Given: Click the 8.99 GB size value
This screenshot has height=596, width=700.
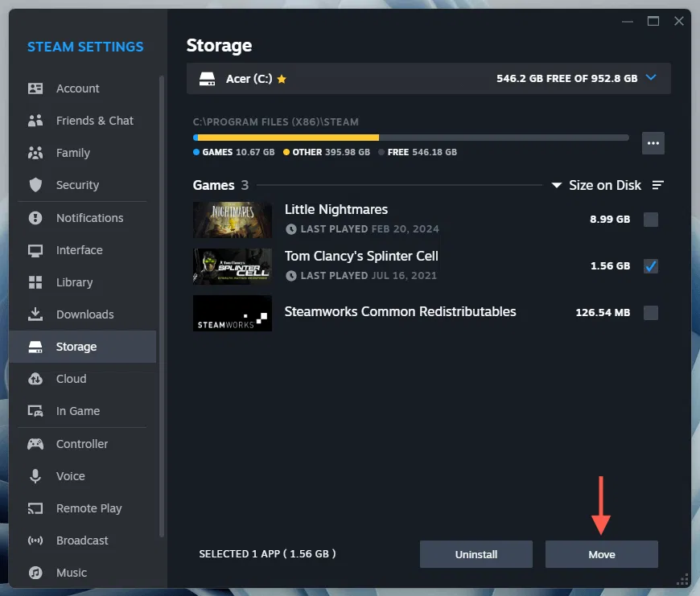Looking at the screenshot, I should pos(610,219).
